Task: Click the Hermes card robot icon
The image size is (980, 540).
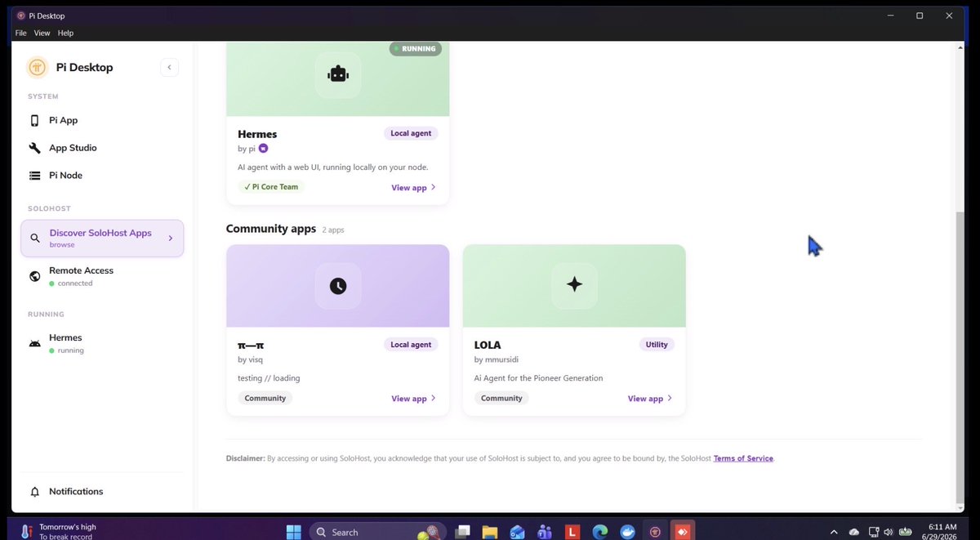Action: [x=337, y=75]
